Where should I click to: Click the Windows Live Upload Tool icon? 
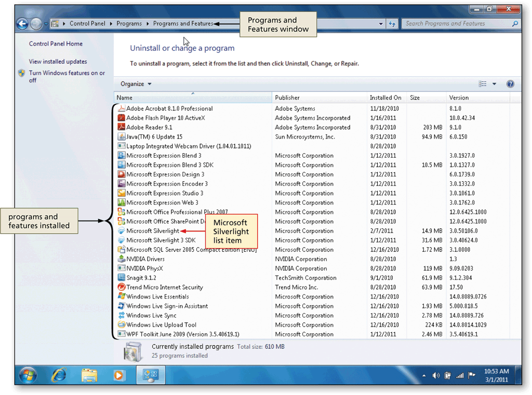click(121, 325)
